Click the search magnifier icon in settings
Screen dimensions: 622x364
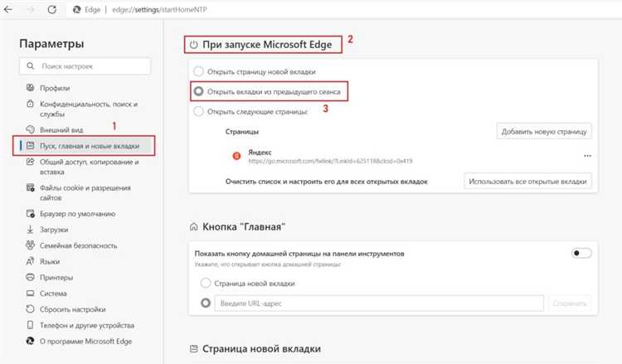click(x=31, y=66)
